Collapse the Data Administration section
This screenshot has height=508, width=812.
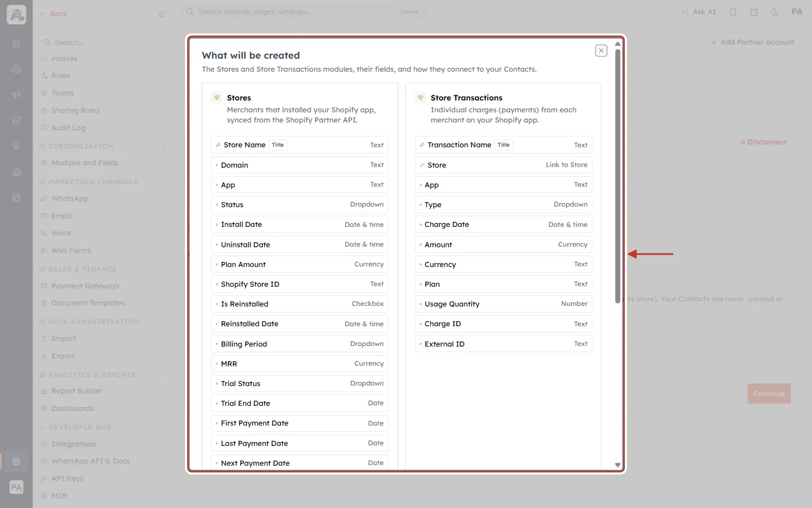[x=163, y=322]
